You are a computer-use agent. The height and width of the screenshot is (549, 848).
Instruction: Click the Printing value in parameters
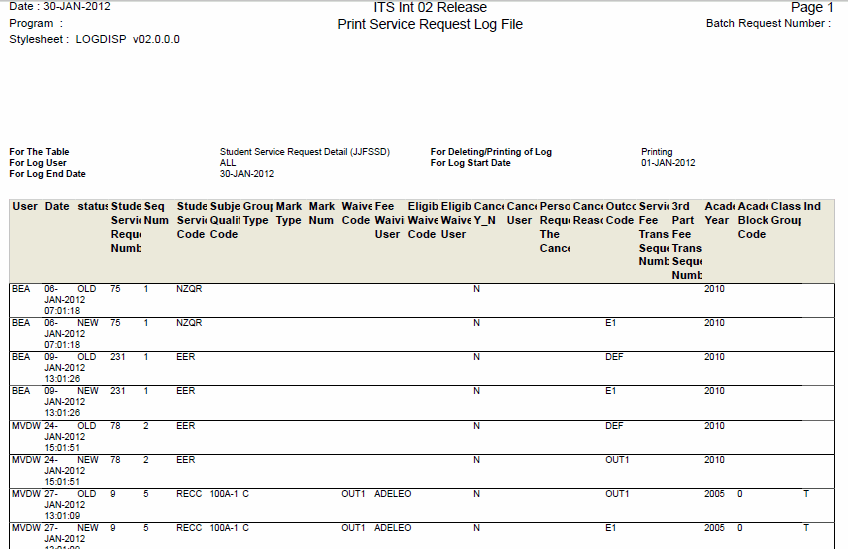click(657, 152)
